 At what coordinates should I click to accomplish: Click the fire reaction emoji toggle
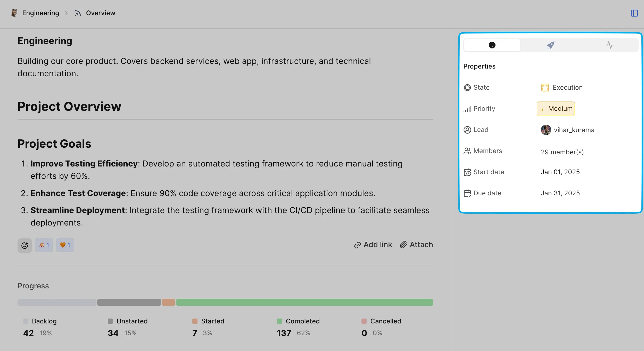(x=44, y=245)
